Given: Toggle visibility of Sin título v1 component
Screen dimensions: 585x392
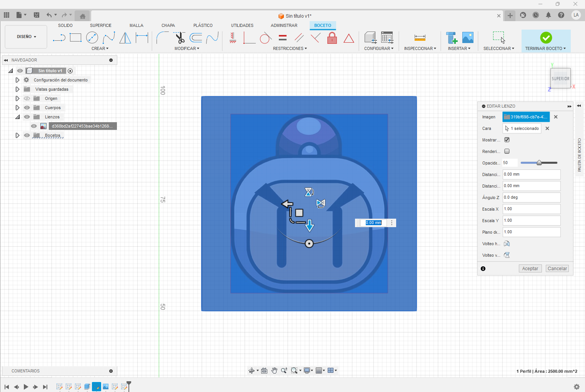Looking at the screenshot, I should [20, 71].
